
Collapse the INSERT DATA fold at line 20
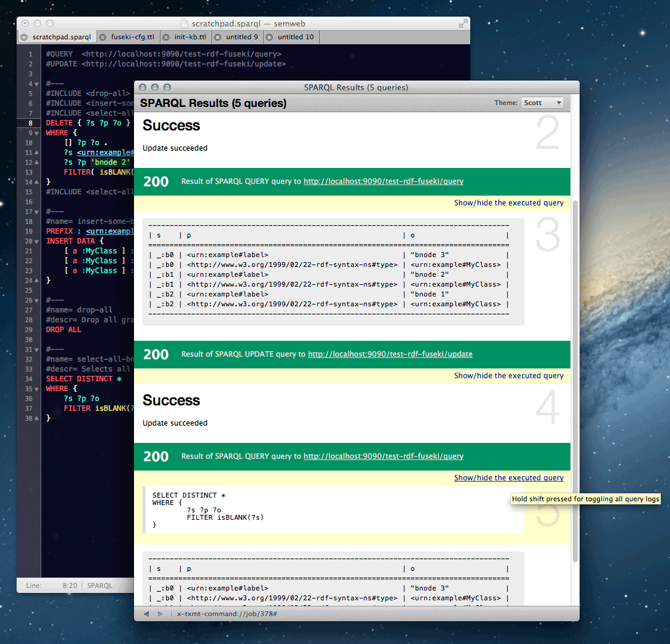click(36, 242)
